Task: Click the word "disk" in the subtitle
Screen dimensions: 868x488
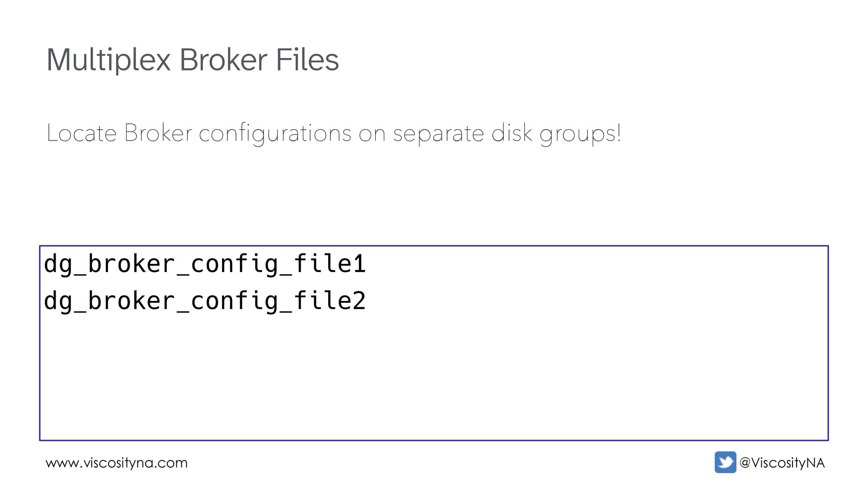Action: click(512, 133)
